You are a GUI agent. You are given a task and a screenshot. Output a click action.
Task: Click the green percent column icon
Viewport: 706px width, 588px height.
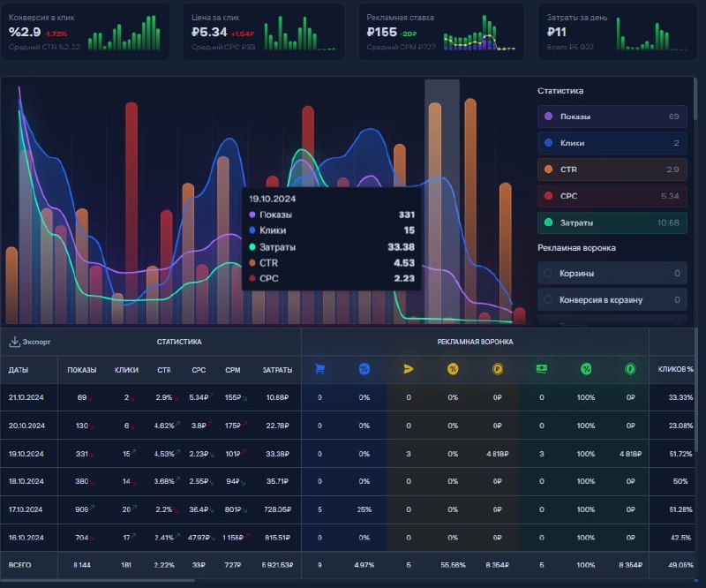(586, 369)
